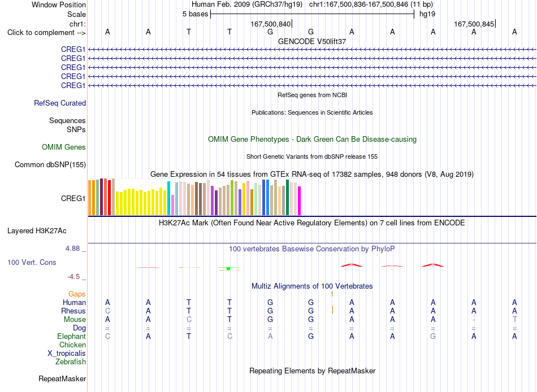This screenshot has width=537, height=392.
Task: Click the horizontal scale bar line
Action: [x=313, y=14]
